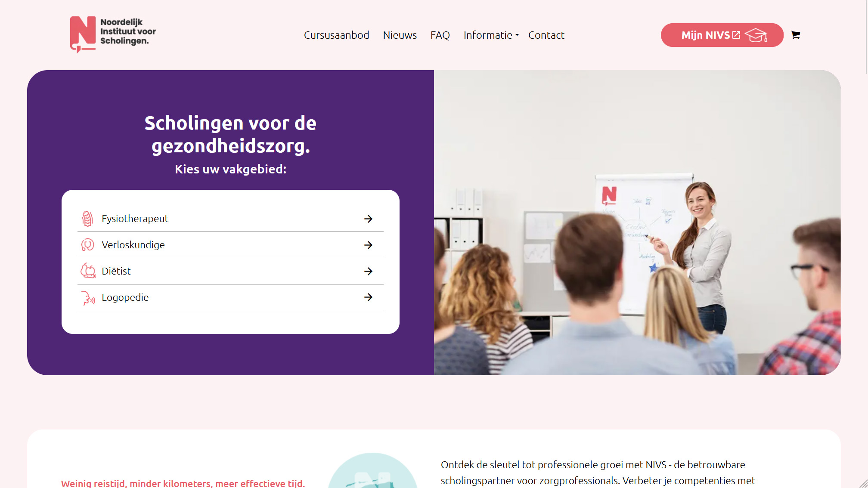Image resolution: width=868 pixels, height=488 pixels.
Task: Open the Cursusaanbod menu item
Action: click(x=336, y=35)
